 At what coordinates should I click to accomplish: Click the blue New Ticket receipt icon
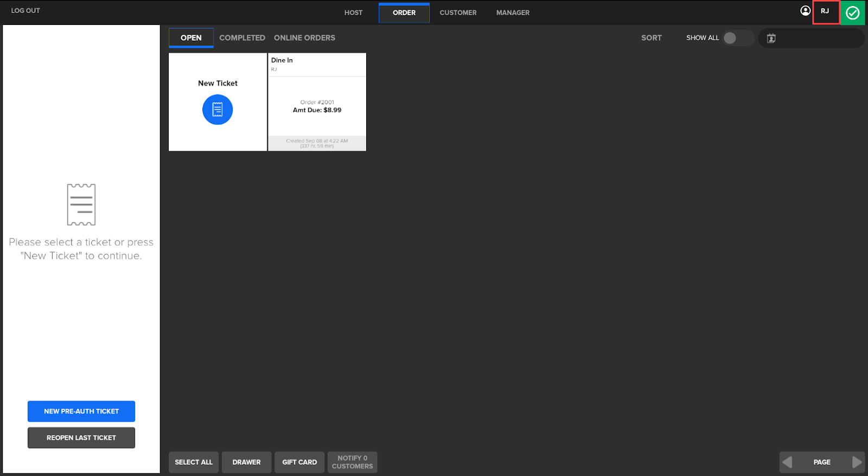click(x=218, y=110)
